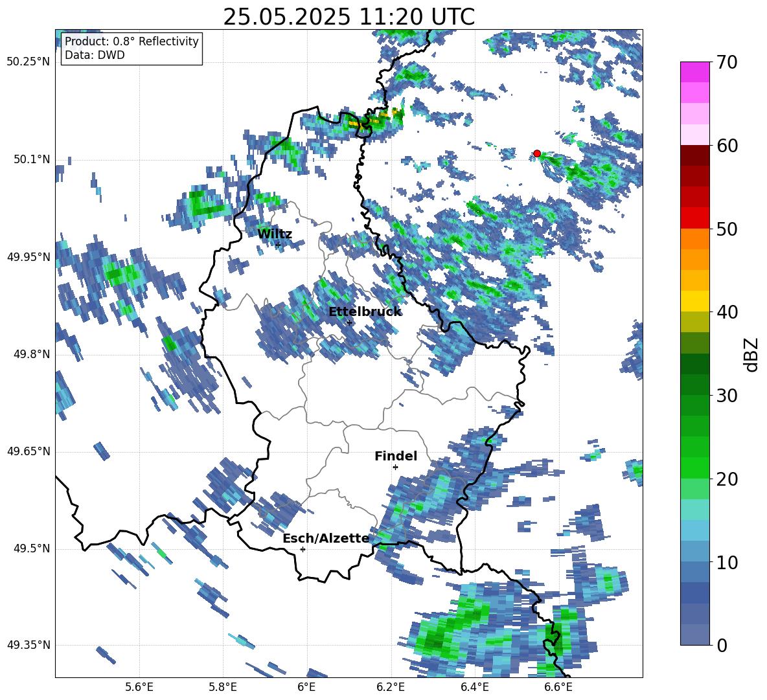Click the Wiltz city label
The height and width of the screenshot is (700, 767).
(275, 234)
